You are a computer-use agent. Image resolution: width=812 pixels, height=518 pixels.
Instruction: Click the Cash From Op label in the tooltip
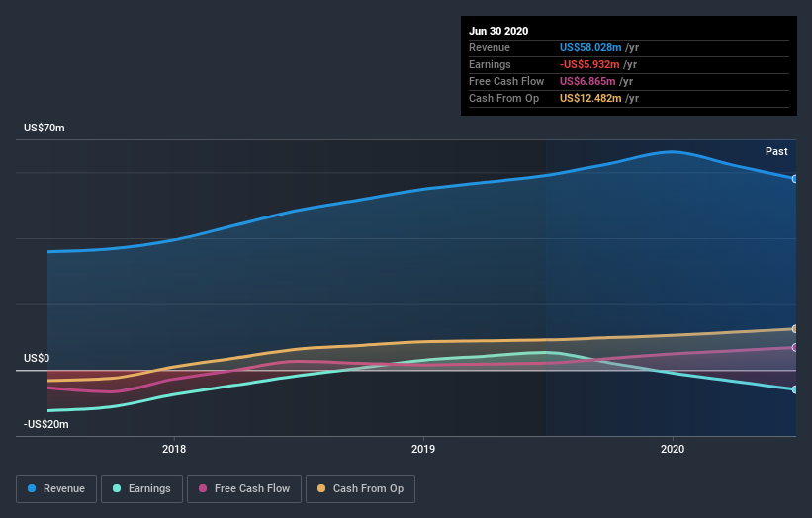pyautogui.click(x=503, y=98)
